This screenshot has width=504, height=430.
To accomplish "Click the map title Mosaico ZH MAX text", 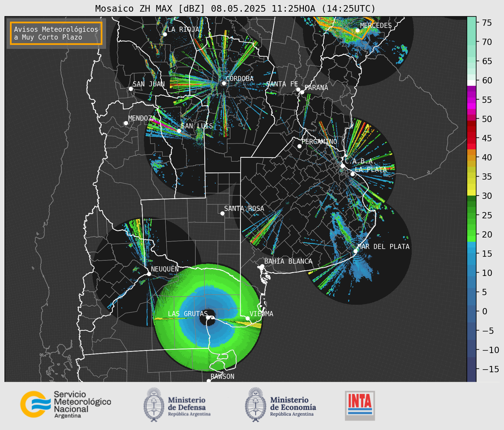I will pos(235,8).
